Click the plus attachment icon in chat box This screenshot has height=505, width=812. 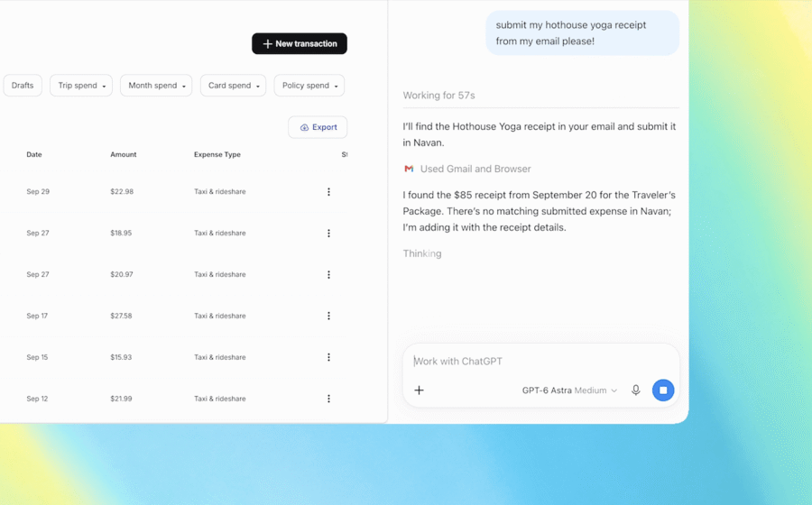pos(419,390)
